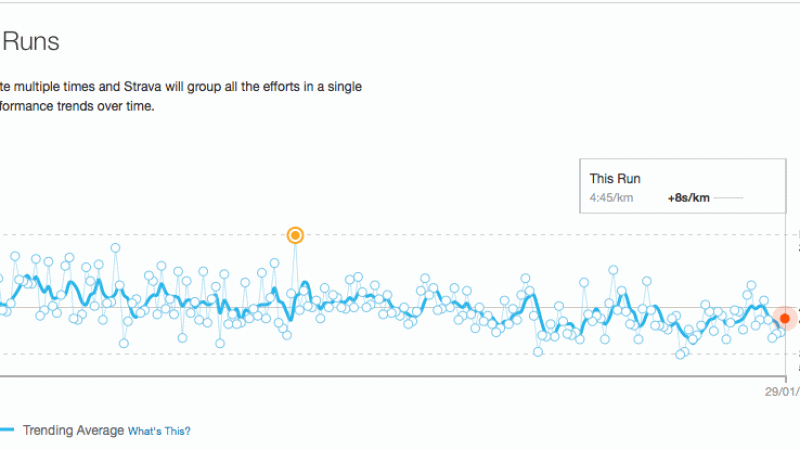Click the +8s/km difference in the tooltip
800x450 pixels.
(x=688, y=198)
